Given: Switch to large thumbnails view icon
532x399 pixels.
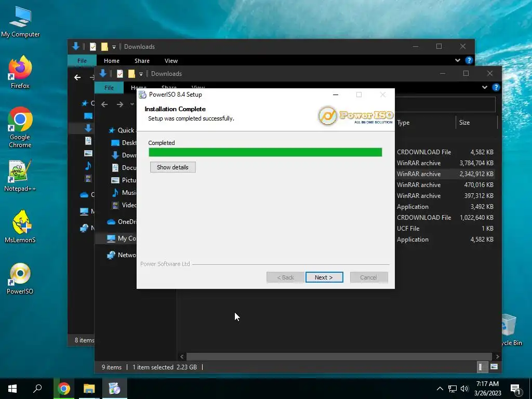Looking at the screenshot, I should point(494,367).
